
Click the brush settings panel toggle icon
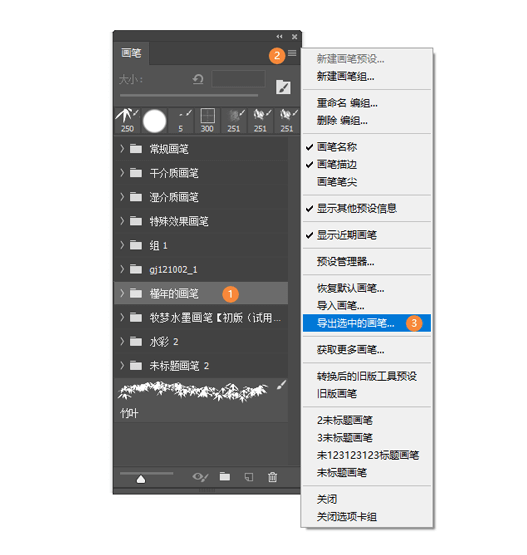point(283,87)
